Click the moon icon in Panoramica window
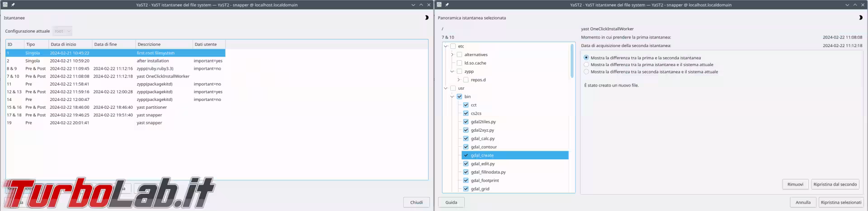Image resolution: width=868 pixels, height=211 pixels. (x=860, y=18)
